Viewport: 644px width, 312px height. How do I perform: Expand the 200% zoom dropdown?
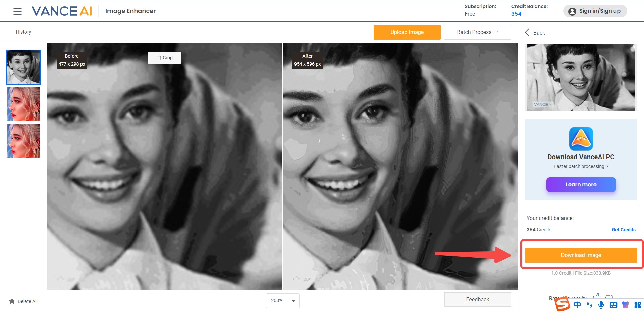(x=282, y=301)
